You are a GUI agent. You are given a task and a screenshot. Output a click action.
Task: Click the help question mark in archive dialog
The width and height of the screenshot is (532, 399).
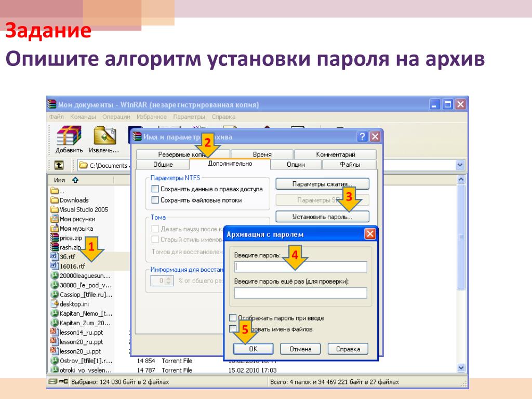[362, 137]
